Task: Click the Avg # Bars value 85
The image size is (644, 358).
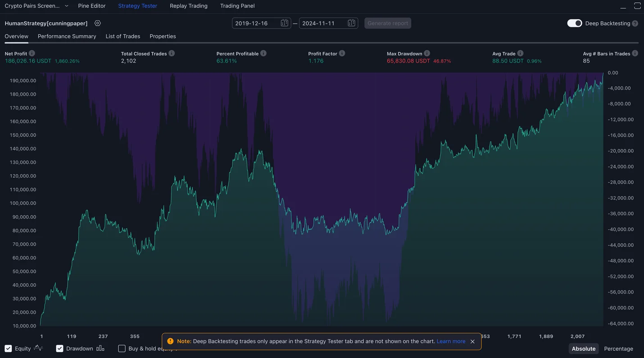Action: pos(586,61)
